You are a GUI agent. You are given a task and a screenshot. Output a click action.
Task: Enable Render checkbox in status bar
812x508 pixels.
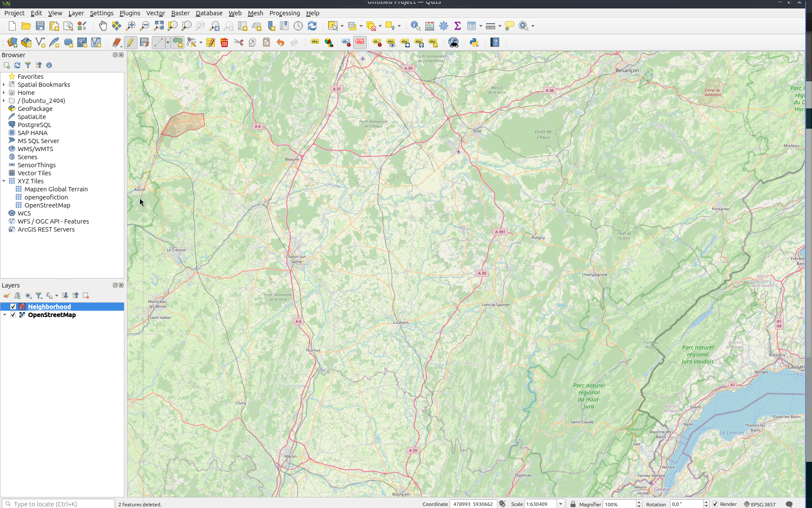(714, 504)
